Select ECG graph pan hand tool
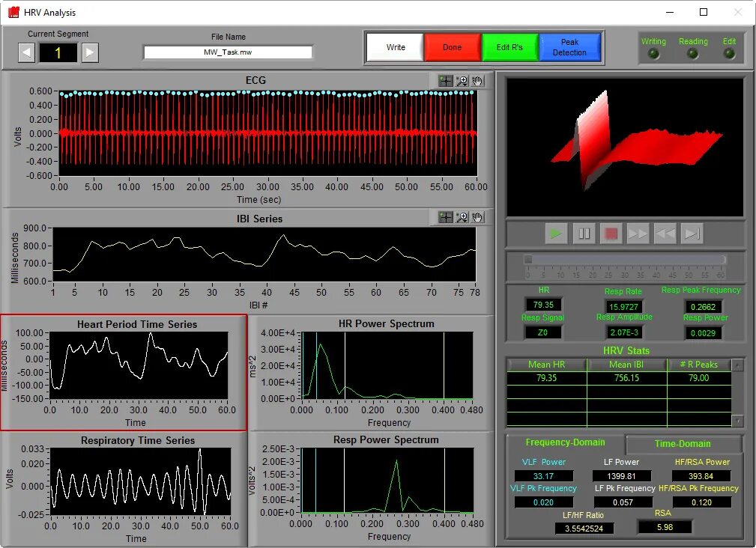The width and height of the screenshot is (756, 548). [x=477, y=81]
